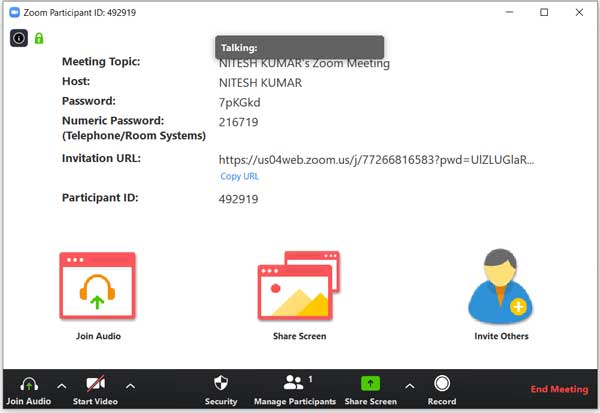Click the host name NITESH KUMAR
Viewport: 600px width, 413px height.
click(x=260, y=83)
